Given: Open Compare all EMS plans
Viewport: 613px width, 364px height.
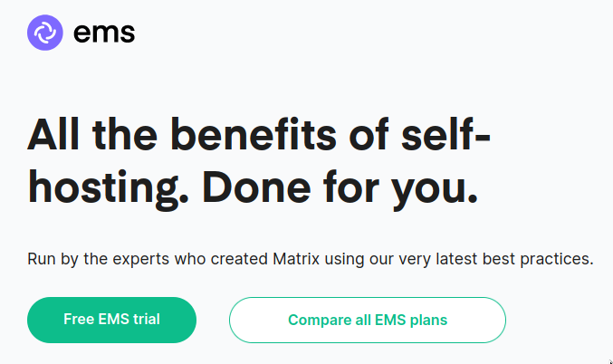Looking at the screenshot, I should (368, 320).
